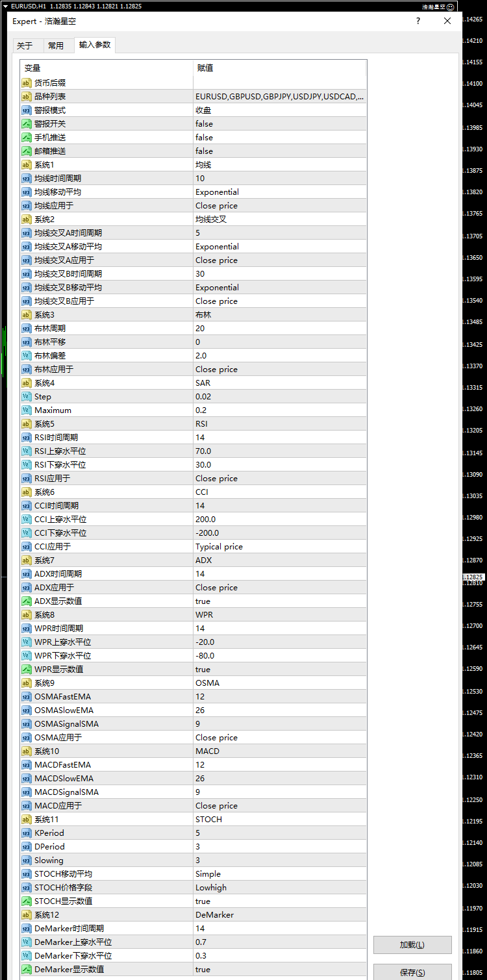Edit the 品种列表 symbol list value
The image size is (487, 980).
279,97
